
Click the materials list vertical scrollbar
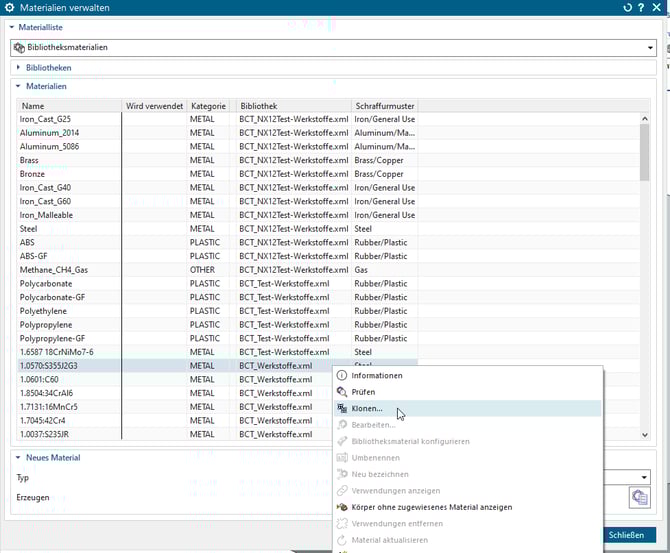point(645,150)
